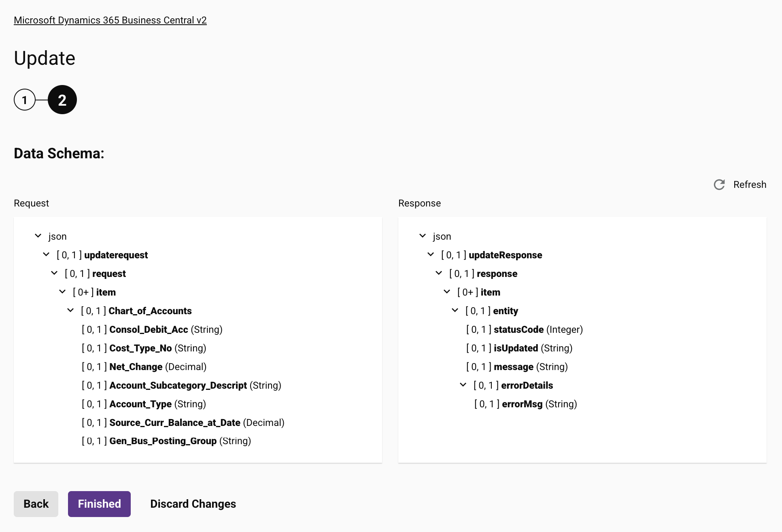
Task: Select the Account_Type field
Action: pyautogui.click(x=144, y=404)
